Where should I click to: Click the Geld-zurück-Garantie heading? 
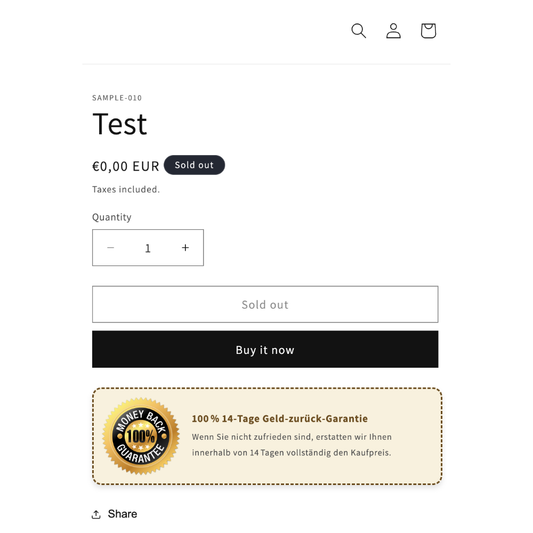[x=280, y=418]
